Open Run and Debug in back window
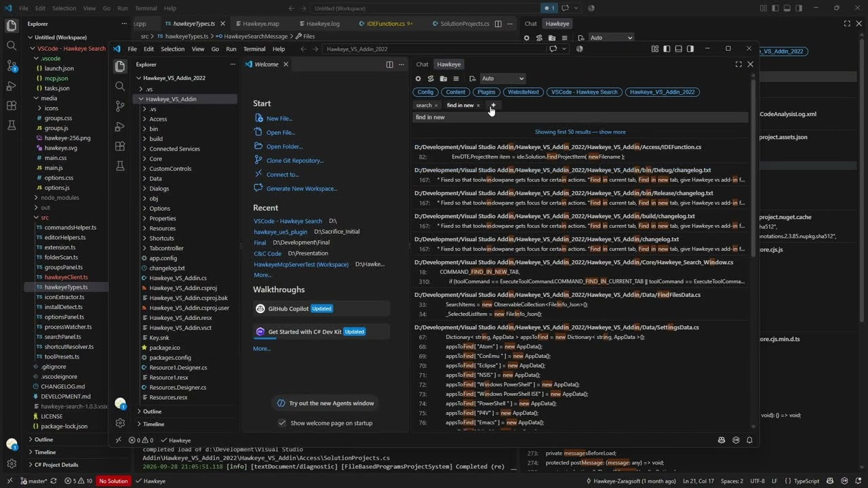 click(x=12, y=86)
